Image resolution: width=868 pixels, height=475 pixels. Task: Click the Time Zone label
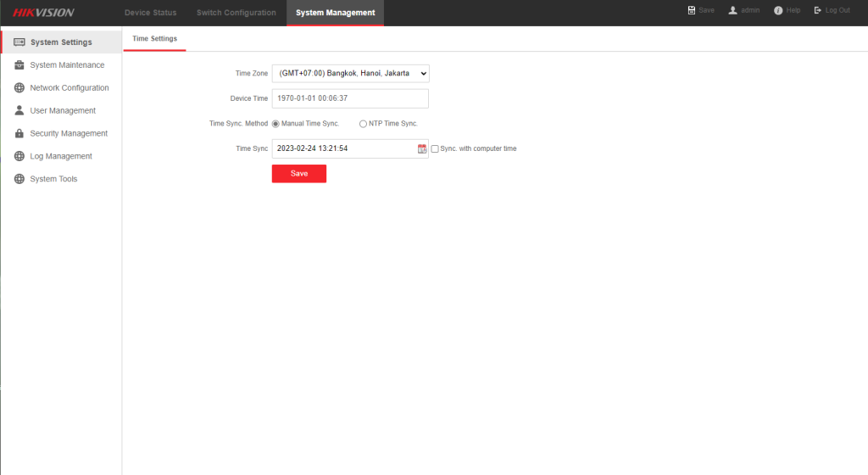point(251,73)
